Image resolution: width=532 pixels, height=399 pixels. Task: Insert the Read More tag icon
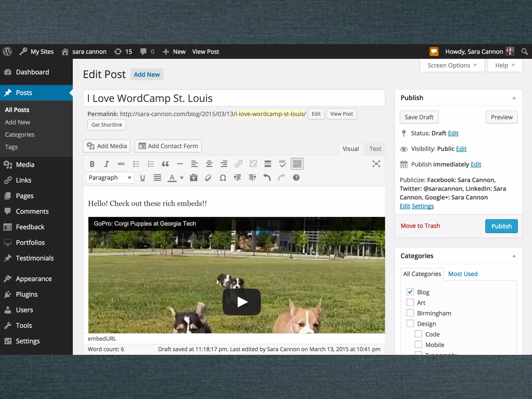point(268,164)
